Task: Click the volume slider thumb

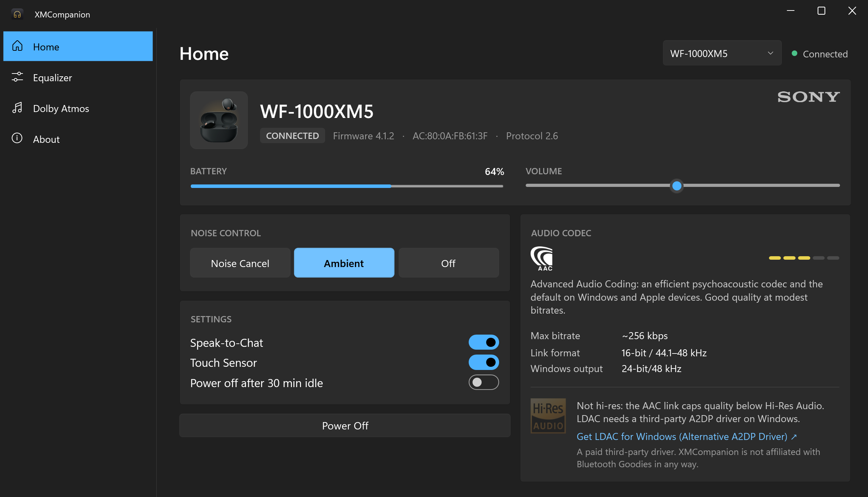Action: (677, 185)
